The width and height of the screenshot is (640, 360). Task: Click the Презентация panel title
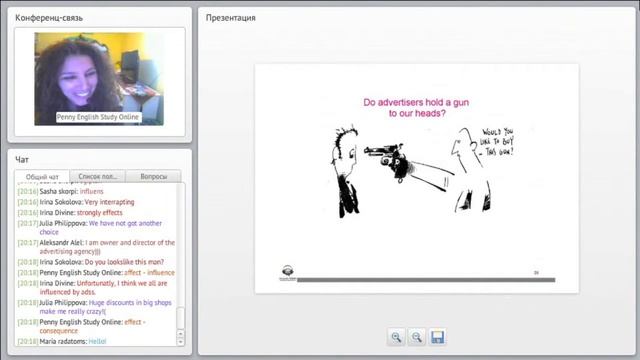pyautogui.click(x=231, y=18)
